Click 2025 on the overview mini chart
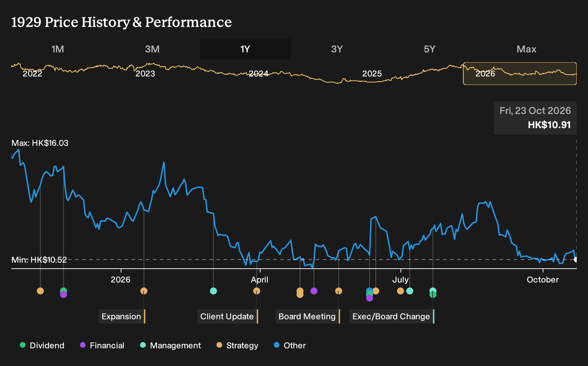Screen dimensions: 588x366 (x=372, y=74)
